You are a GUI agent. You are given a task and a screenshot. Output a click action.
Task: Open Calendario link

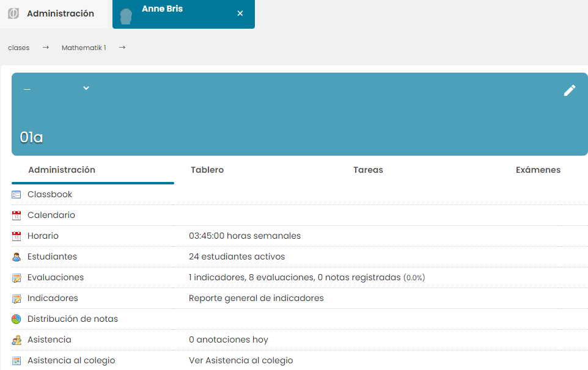(51, 215)
